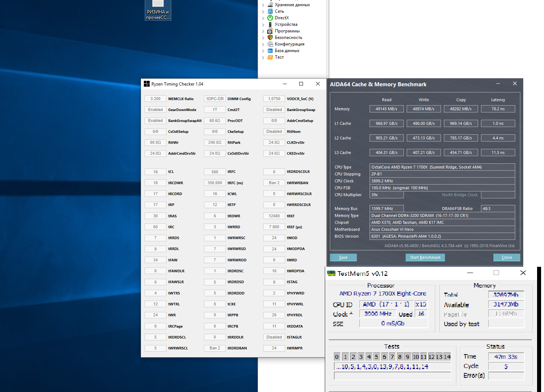544x392 pixels.
Task: Click the Устройства devices icon
Action: (x=270, y=24)
